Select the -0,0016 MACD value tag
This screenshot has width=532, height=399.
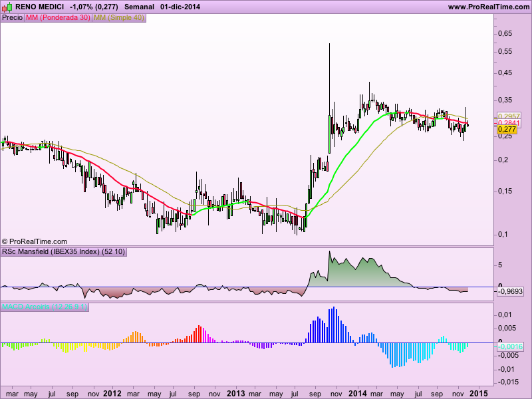coord(510,346)
